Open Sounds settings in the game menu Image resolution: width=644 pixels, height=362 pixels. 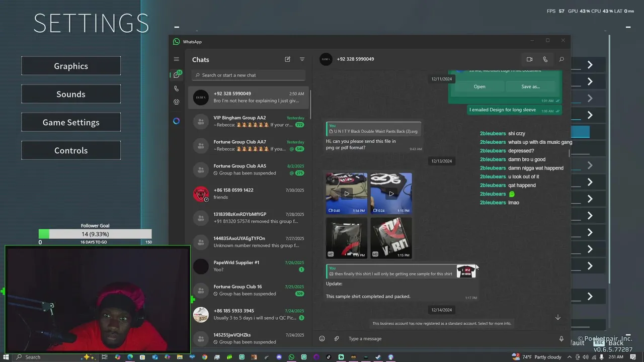[71, 94]
